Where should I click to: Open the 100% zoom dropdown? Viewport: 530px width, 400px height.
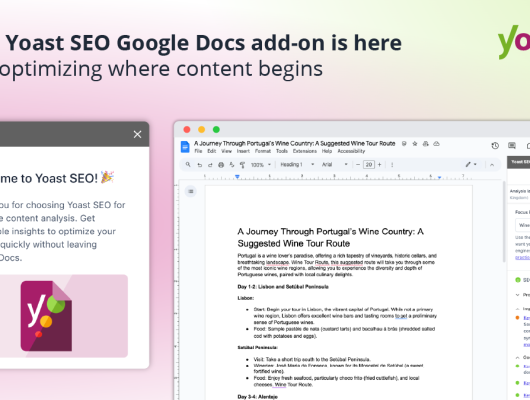pos(261,165)
